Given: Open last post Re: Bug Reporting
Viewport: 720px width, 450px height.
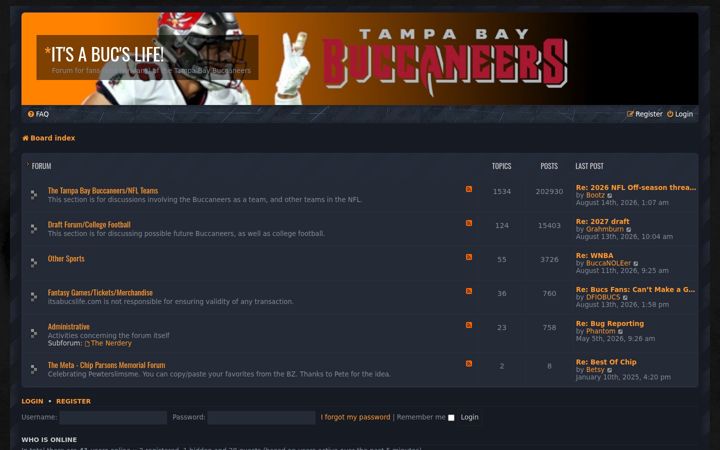Looking at the screenshot, I should click(610, 323).
